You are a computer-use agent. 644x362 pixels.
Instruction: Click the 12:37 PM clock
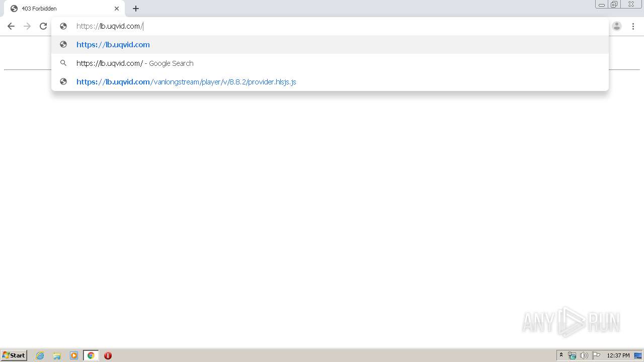click(618, 355)
